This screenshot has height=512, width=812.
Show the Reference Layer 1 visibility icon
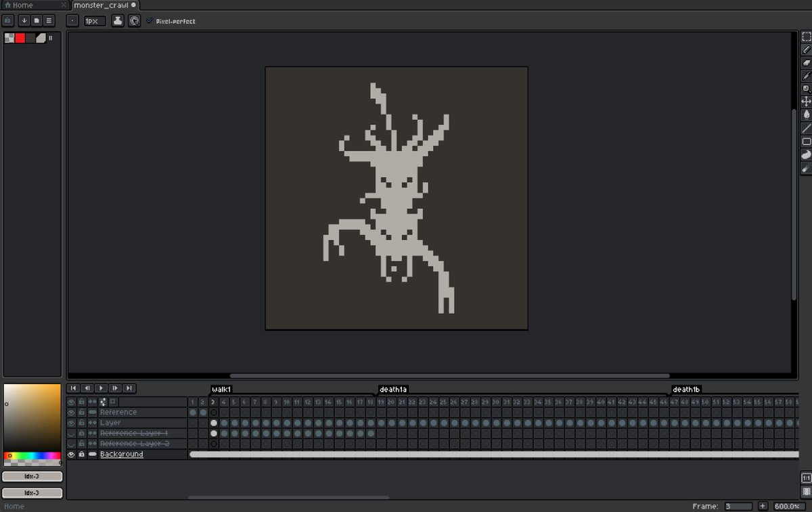click(71, 433)
